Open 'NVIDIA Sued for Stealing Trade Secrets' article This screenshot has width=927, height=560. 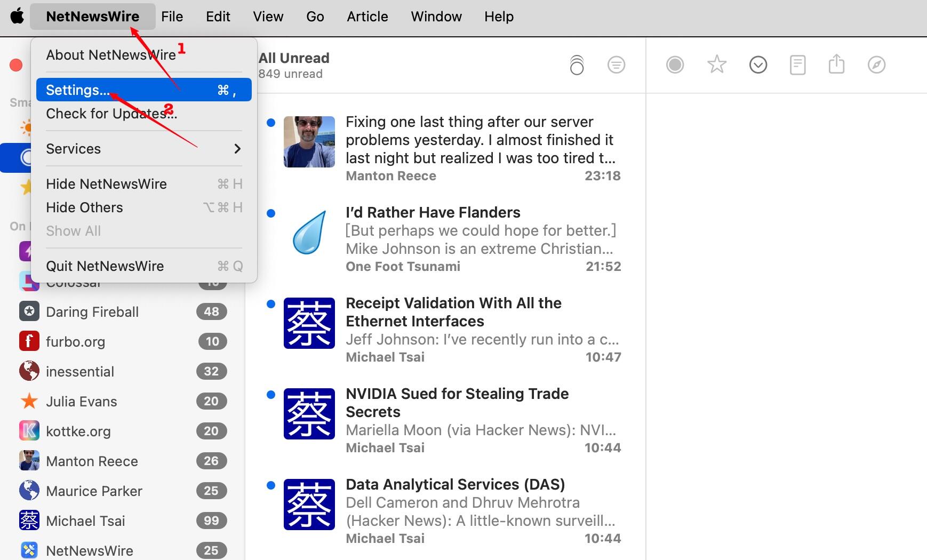tap(457, 403)
